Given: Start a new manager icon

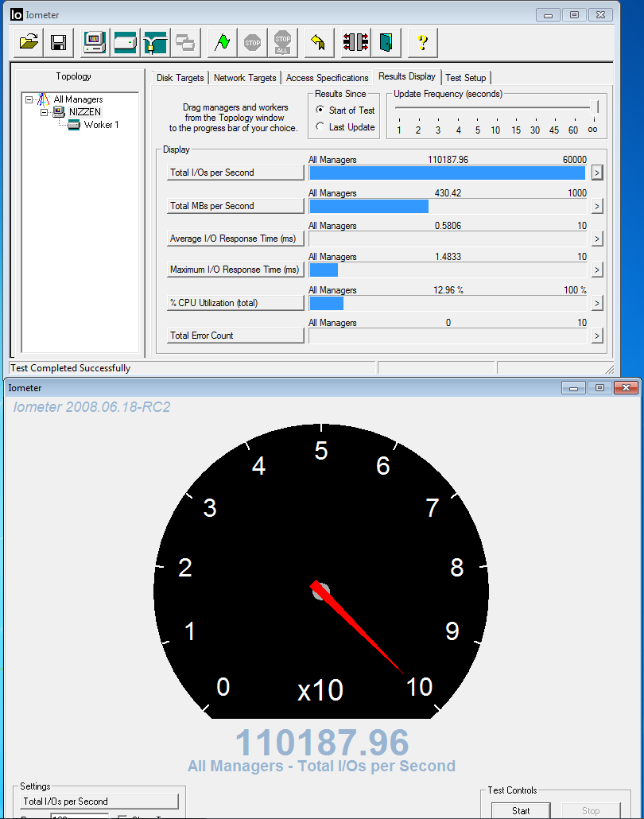Looking at the screenshot, I should click(x=95, y=42).
